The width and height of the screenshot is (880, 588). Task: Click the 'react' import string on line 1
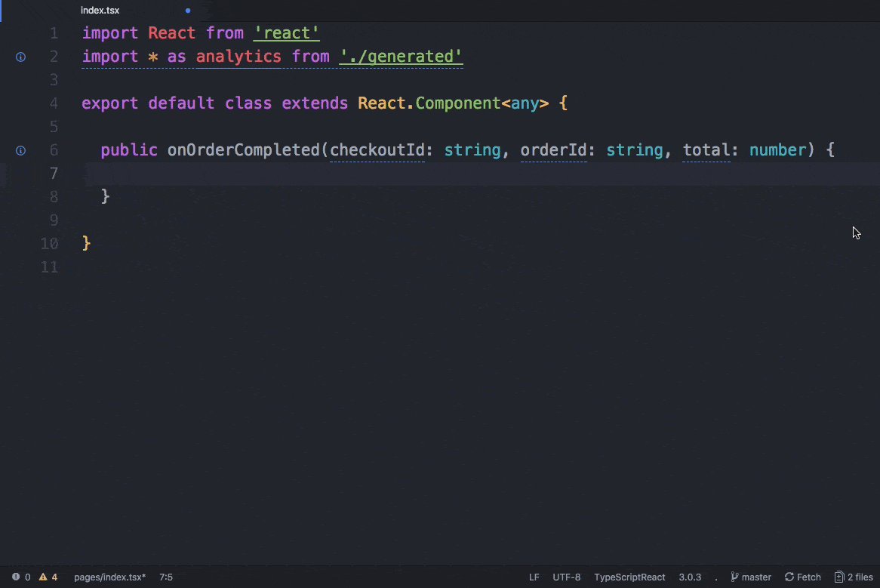286,32
